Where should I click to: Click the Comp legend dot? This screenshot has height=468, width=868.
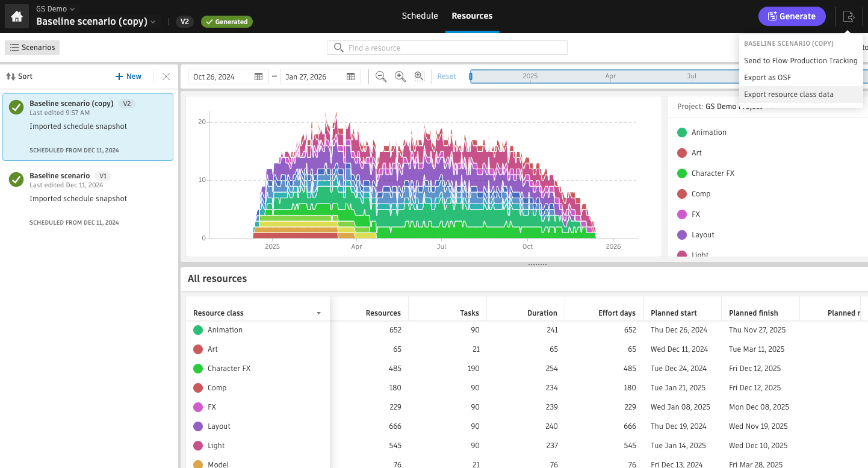click(682, 194)
